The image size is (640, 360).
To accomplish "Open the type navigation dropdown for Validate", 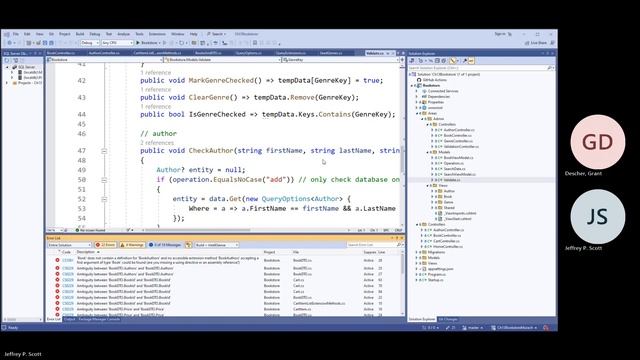I will coord(222,60).
